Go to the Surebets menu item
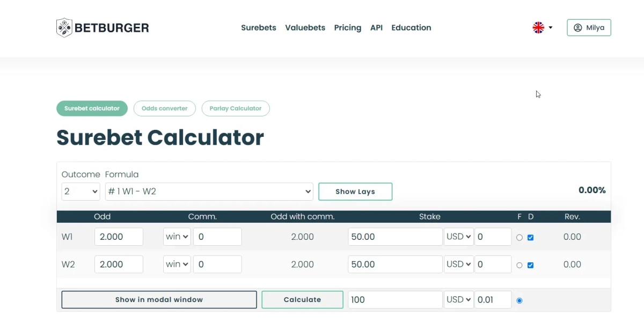 [x=258, y=28]
